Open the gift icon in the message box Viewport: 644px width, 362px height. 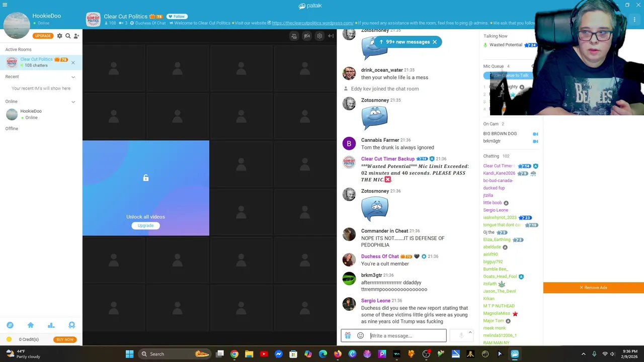click(x=348, y=335)
